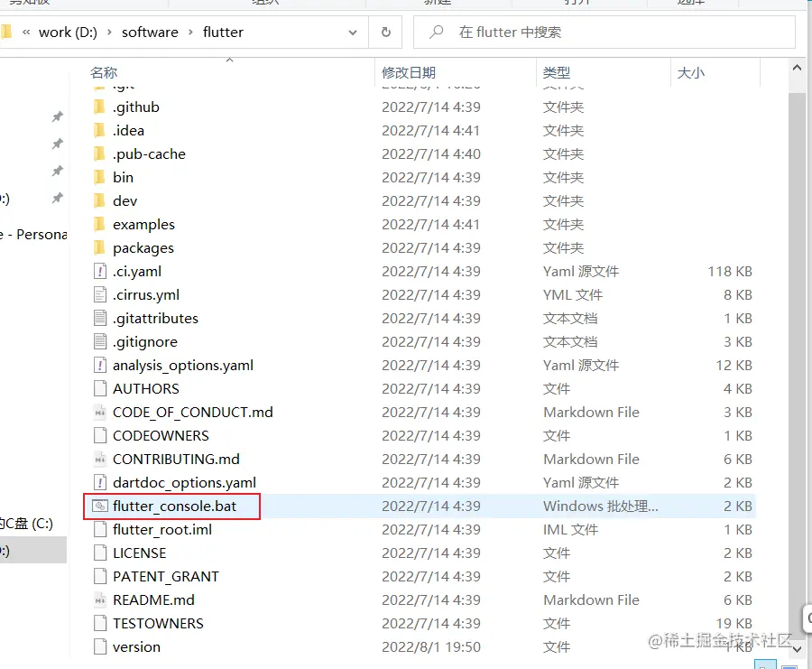
Task: Click the bin folder icon
Action: click(x=99, y=177)
